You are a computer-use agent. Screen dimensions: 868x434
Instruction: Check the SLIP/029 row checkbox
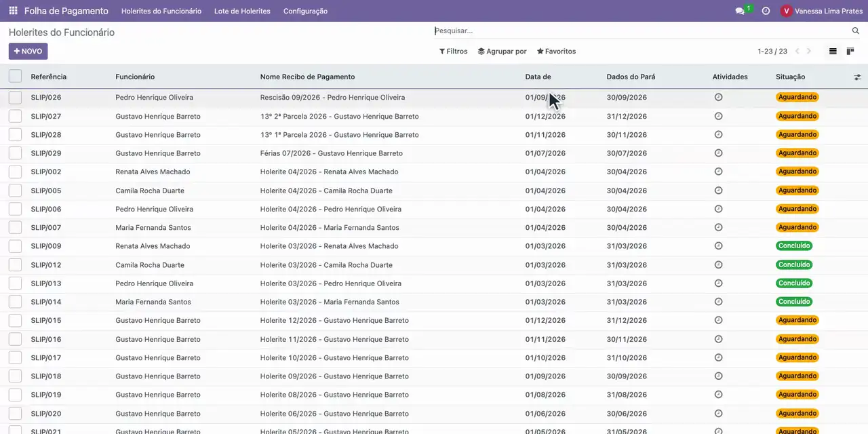(15, 153)
